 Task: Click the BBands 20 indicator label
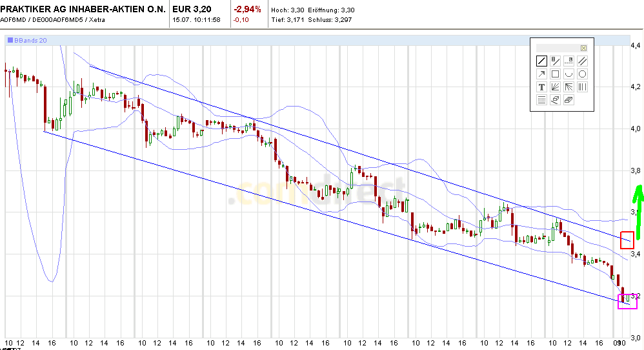point(30,40)
